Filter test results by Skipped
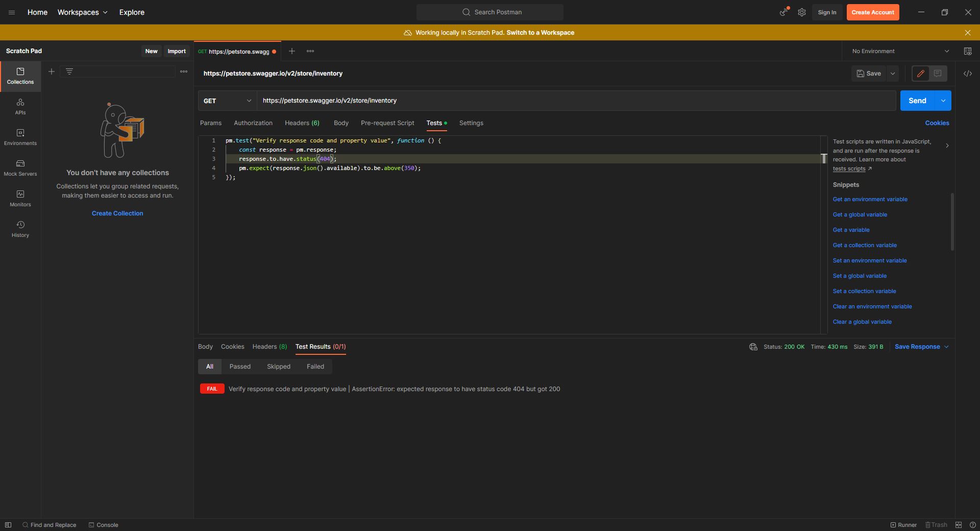Screen dimensions: 980x531 (279, 367)
